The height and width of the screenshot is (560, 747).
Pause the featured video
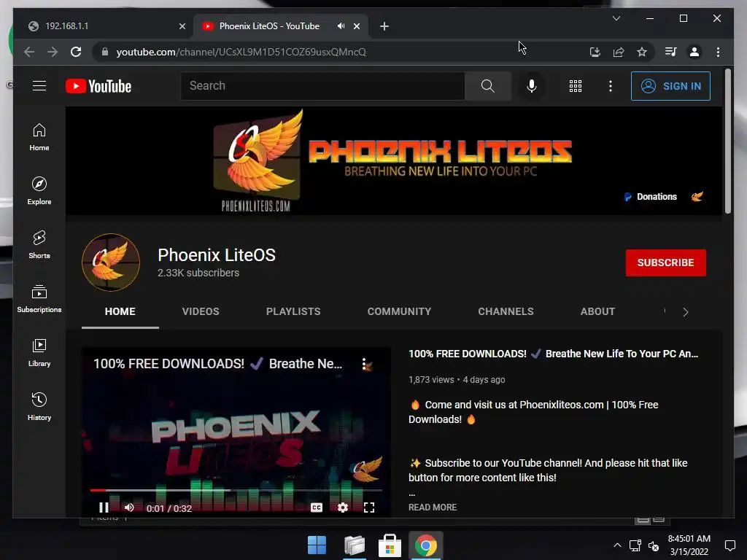point(104,507)
